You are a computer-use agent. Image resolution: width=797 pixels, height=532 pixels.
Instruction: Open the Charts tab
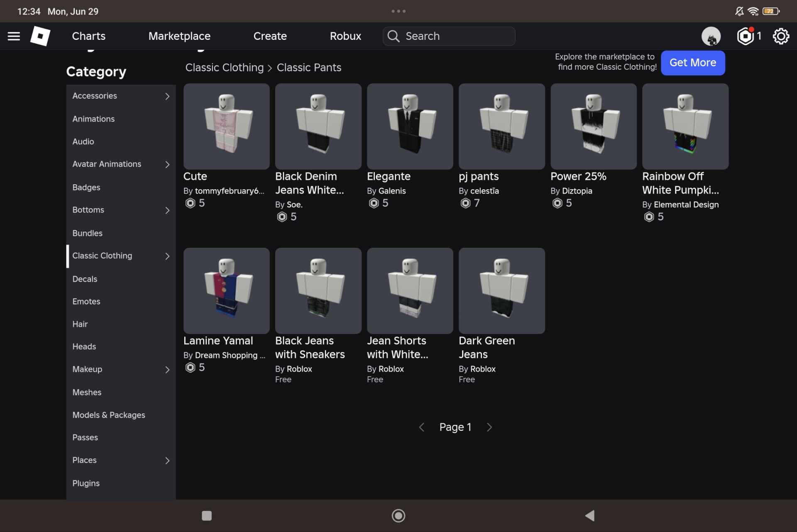pyautogui.click(x=88, y=36)
